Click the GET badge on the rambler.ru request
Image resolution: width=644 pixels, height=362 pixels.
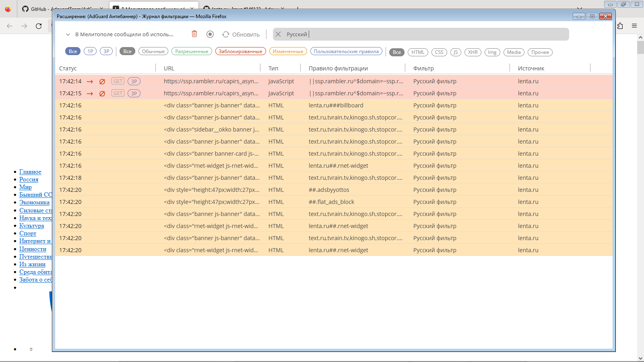[117, 81]
